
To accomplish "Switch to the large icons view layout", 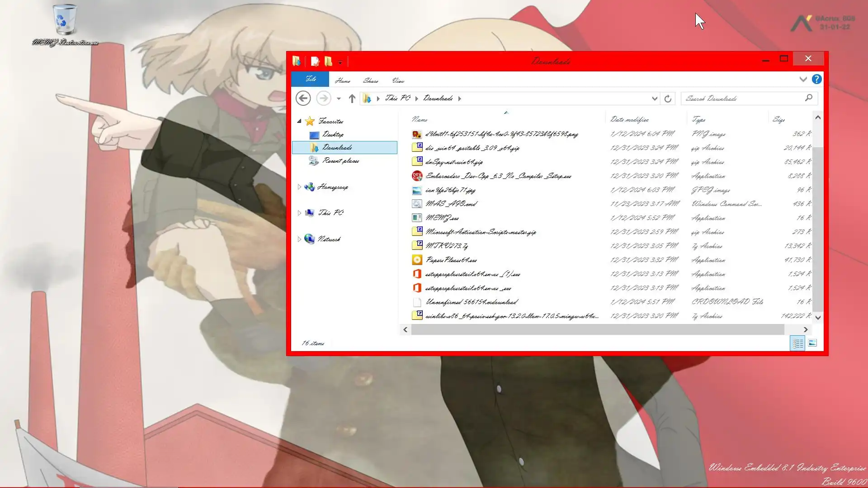I will click(812, 343).
